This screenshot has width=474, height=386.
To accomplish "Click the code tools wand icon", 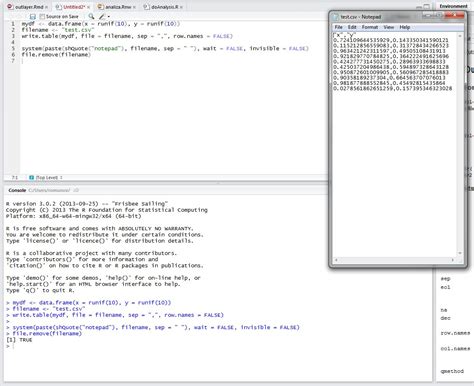I will [x=102, y=16].
